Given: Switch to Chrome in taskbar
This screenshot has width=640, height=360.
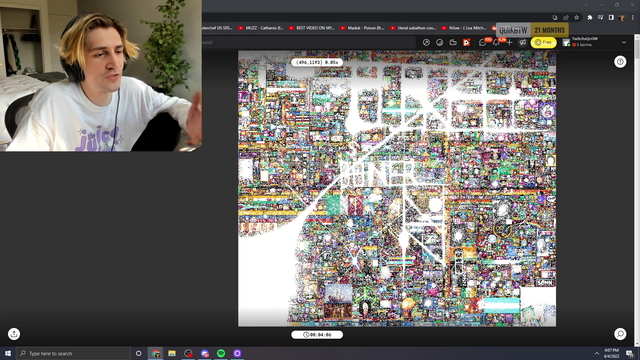Looking at the screenshot, I should tap(156, 353).
